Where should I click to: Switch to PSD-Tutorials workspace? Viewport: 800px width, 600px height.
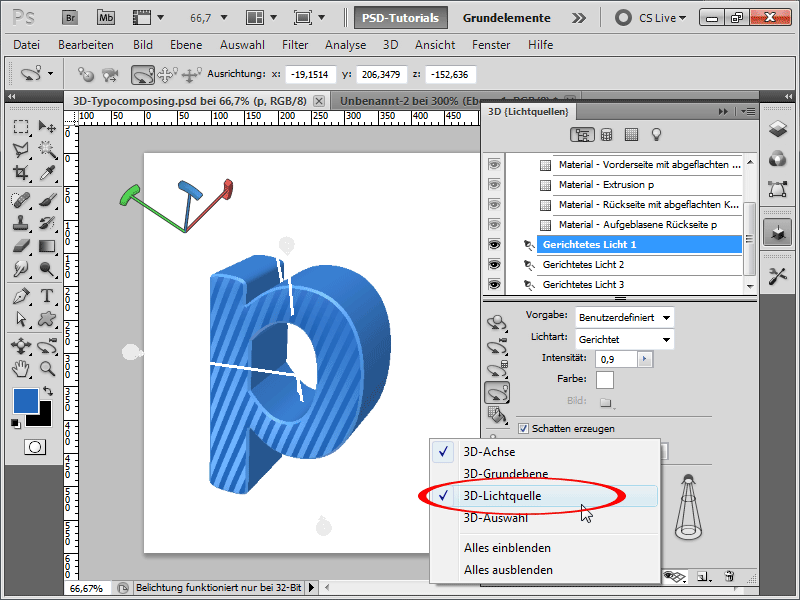(401, 18)
